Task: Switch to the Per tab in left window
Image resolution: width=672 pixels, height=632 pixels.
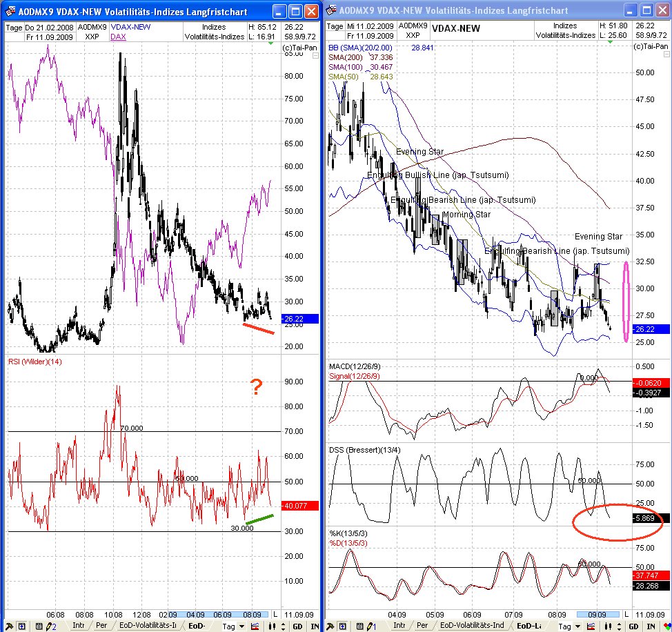Action: pos(101,626)
